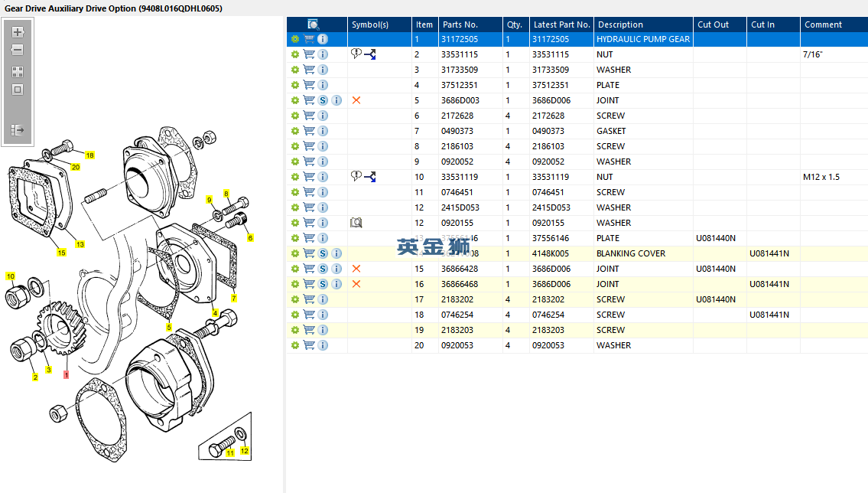Click green gear icon for PLATE 37512351
Viewport: 868px width, 493px height.
294,85
